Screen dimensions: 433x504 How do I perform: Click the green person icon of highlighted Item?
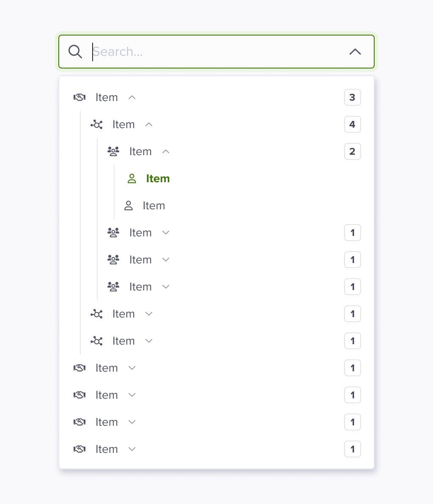[x=132, y=178]
